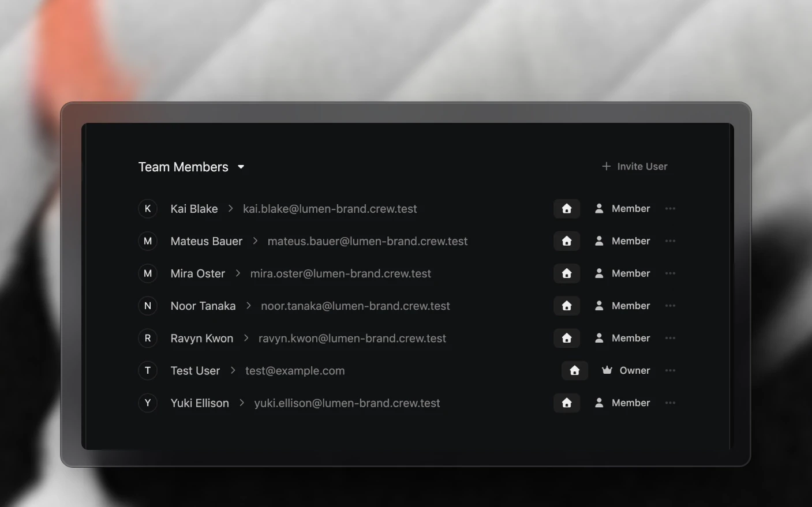Viewport: 812px width, 507px height.
Task: Click the chevron next to Test User
Action: [x=233, y=370]
